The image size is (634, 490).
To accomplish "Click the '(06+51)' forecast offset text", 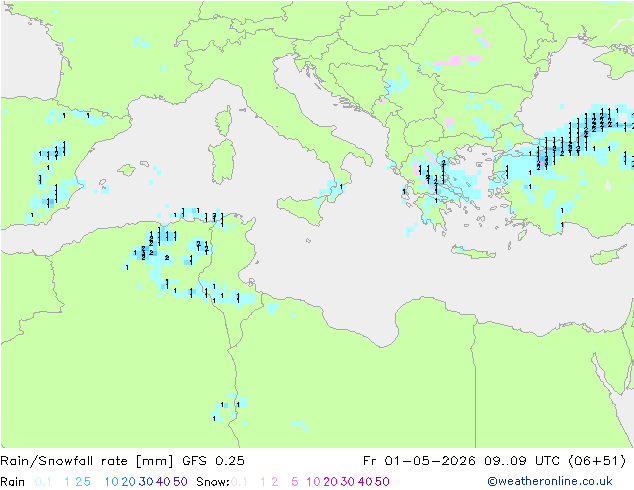I will [597, 461].
